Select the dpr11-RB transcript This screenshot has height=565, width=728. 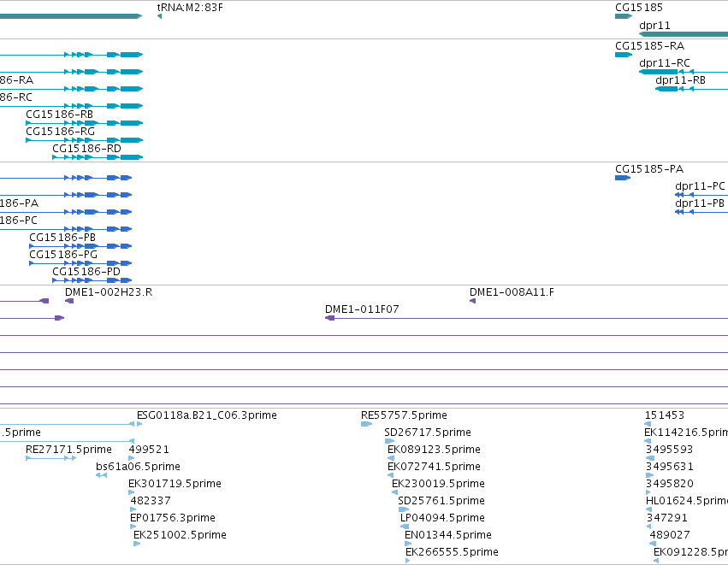(680, 80)
